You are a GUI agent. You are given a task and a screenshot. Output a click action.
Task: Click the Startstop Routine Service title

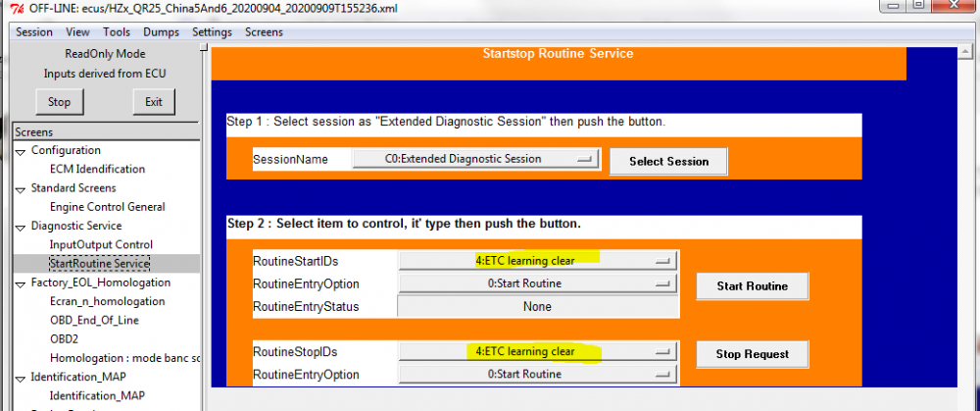pos(559,54)
